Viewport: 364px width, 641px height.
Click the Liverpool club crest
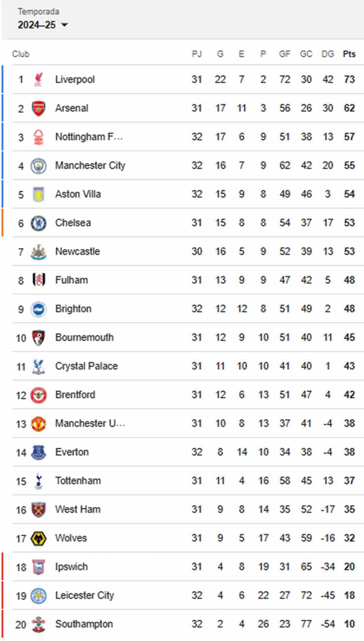(38, 79)
